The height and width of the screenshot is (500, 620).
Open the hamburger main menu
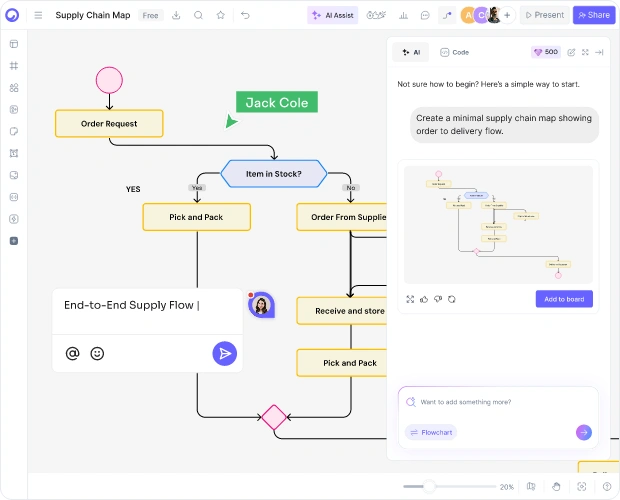pyautogui.click(x=38, y=15)
